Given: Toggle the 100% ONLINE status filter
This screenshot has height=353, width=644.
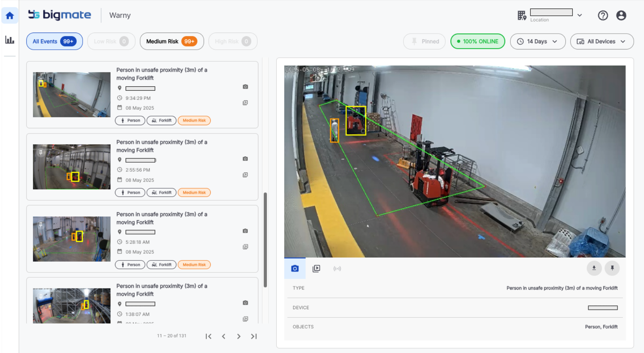Looking at the screenshot, I should coord(477,41).
